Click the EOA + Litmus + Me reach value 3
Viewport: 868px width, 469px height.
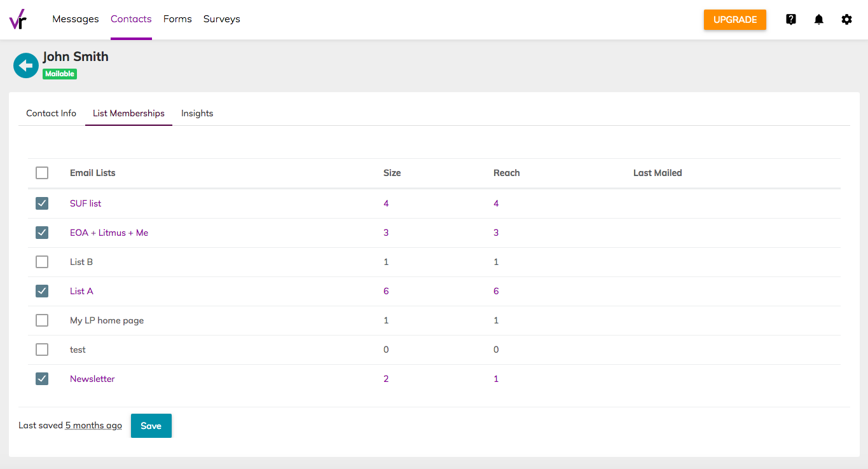click(496, 233)
